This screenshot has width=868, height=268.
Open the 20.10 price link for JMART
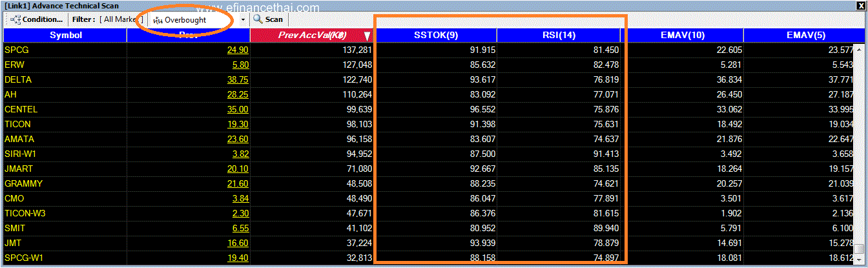pyautogui.click(x=238, y=169)
